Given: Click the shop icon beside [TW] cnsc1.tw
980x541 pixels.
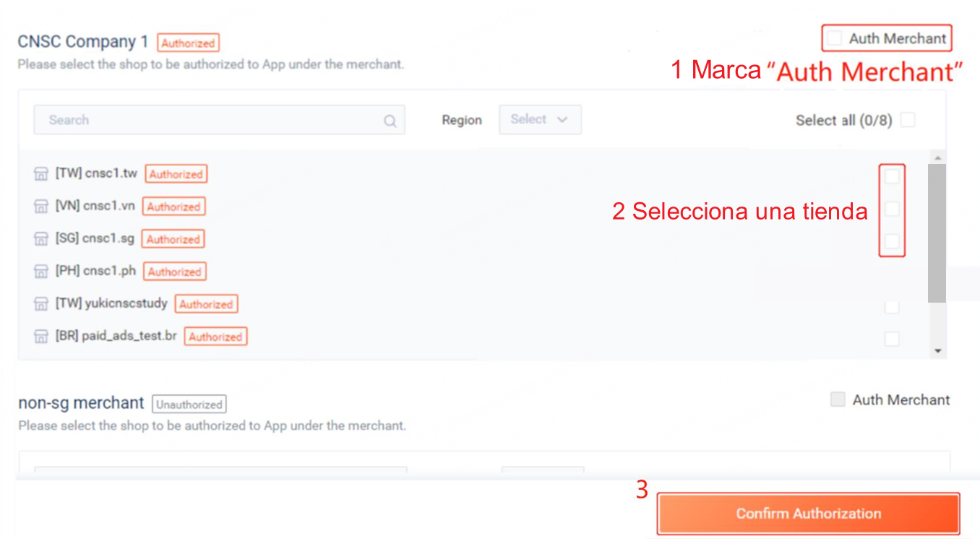Looking at the screenshot, I should [41, 174].
